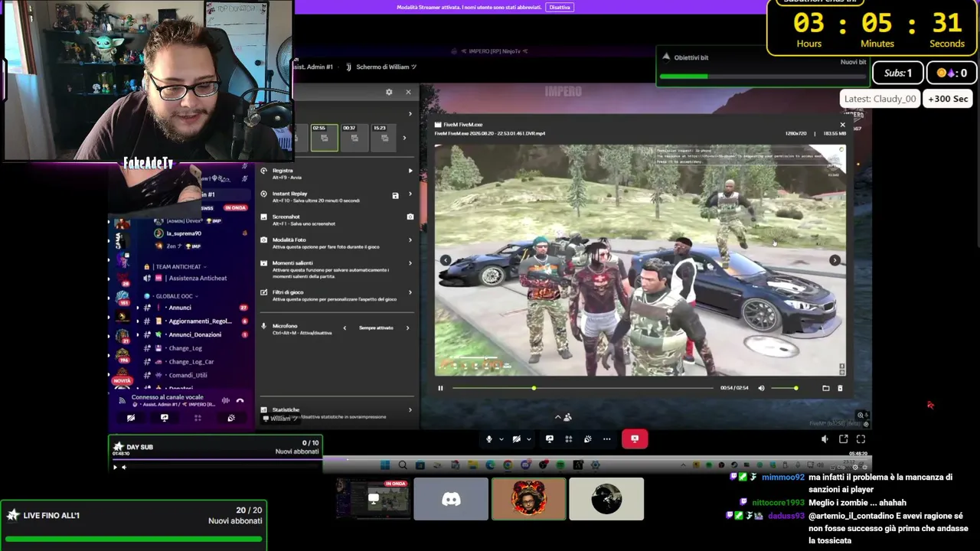Select the 15:23 clip thumbnail
The width and height of the screenshot is (980, 551).
(384, 137)
